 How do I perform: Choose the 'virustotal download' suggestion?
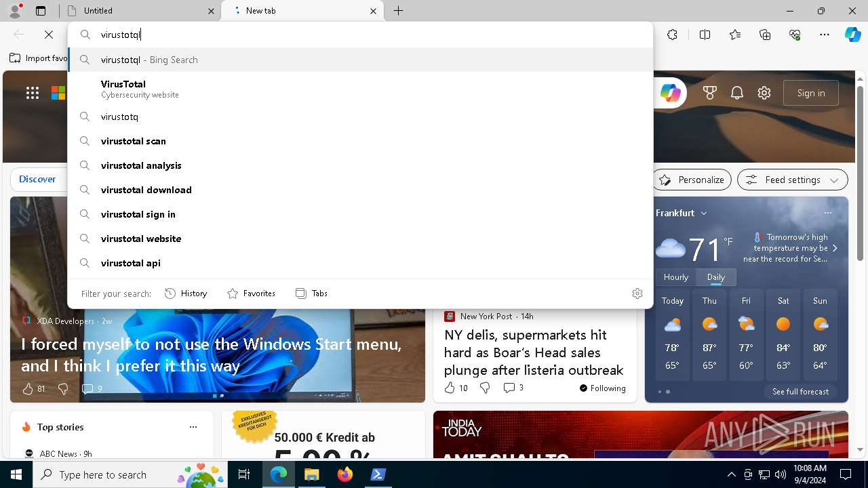(360, 190)
